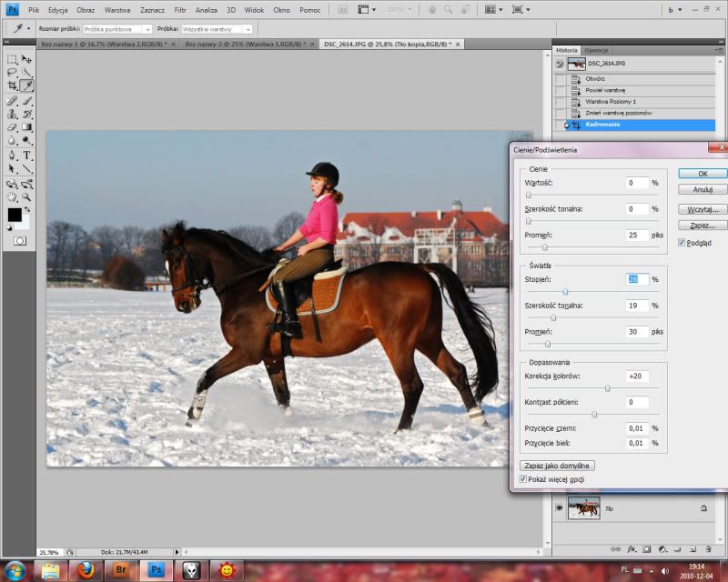The height and width of the screenshot is (582, 728).
Task: Click the Stopień value input field
Action: click(636, 279)
